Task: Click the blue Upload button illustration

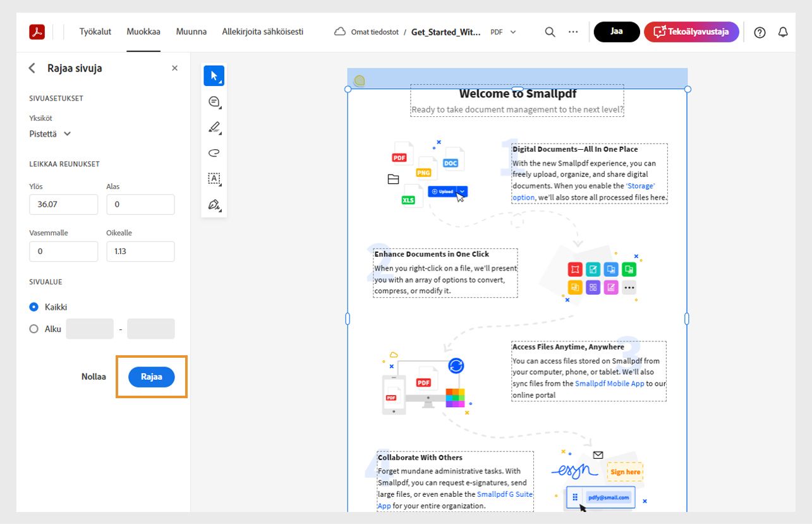Action: [x=447, y=192]
